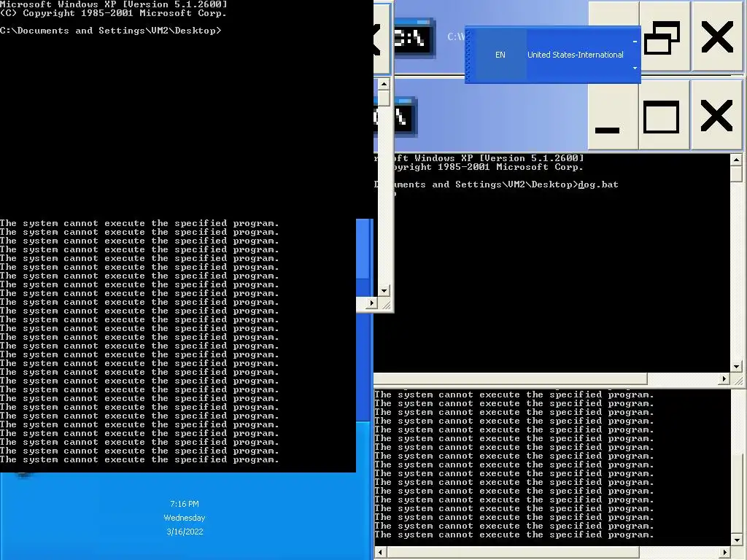This screenshot has height=560, width=747.
Task: Open the language bar options arrow
Action: click(635, 68)
